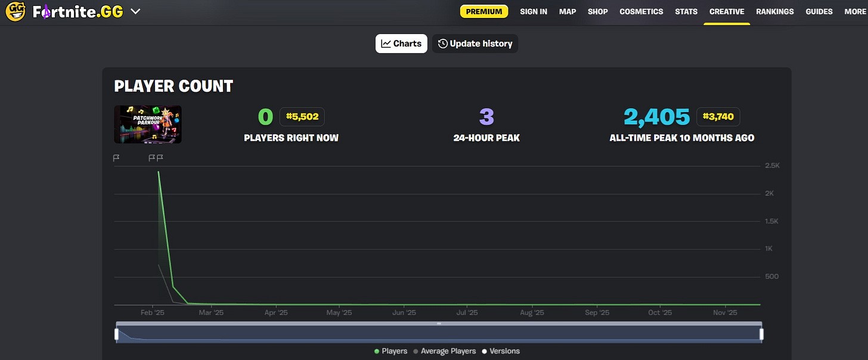Grab the left range navigator handle

pos(117,334)
